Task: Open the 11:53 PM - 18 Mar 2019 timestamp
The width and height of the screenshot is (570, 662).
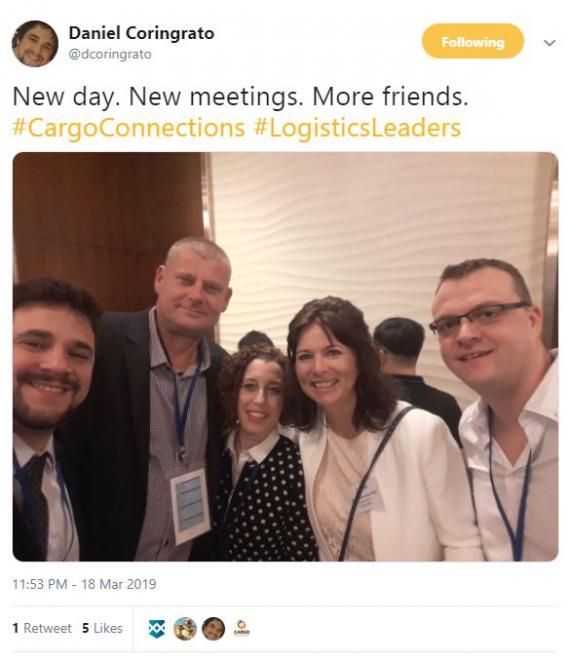Action: (84, 584)
